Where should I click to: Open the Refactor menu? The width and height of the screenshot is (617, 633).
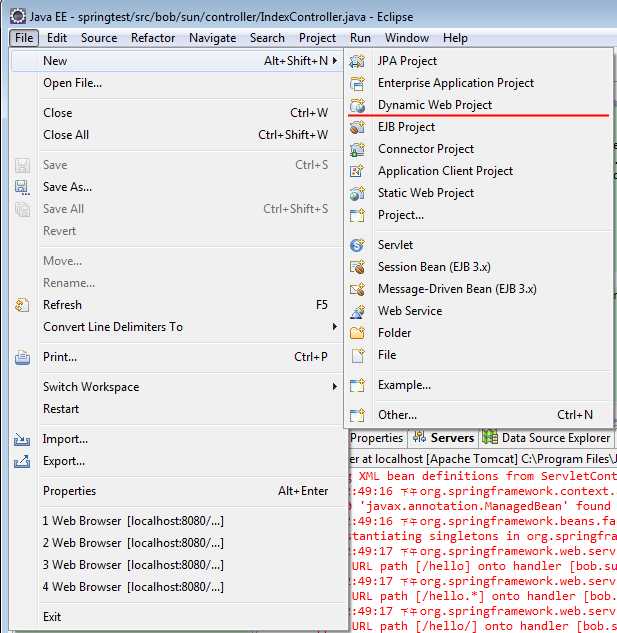(153, 38)
